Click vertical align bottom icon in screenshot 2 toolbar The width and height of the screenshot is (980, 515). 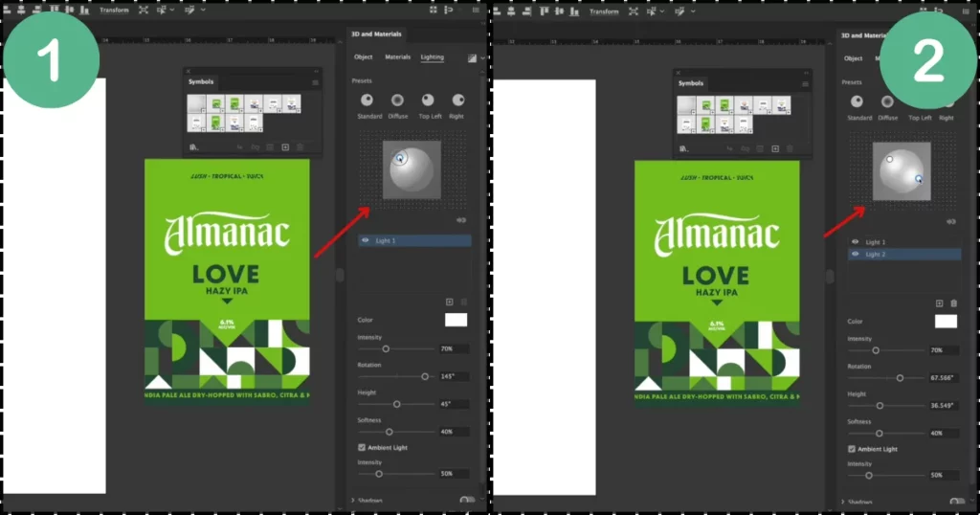[574, 11]
